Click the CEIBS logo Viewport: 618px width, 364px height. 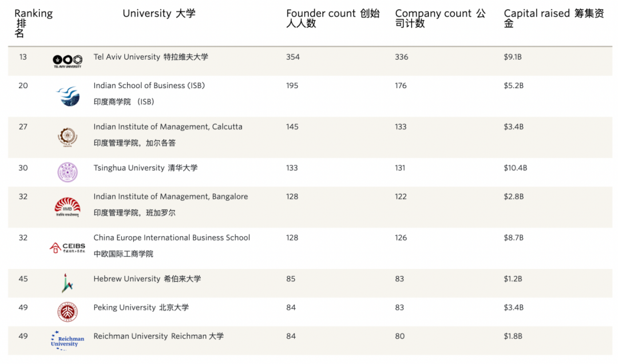68,248
